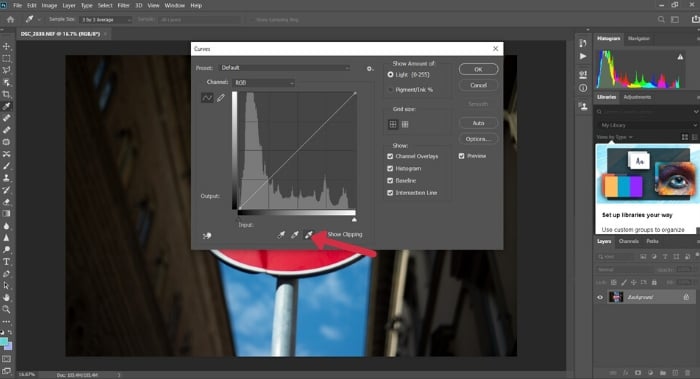Viewport: 700px width, 379px height.
Task: Click the white point eyedropper in Curves
Action: point(308,235)
